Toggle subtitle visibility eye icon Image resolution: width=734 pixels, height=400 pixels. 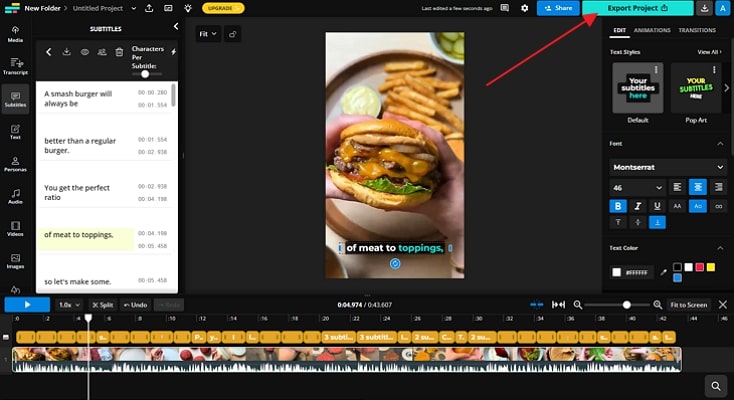coord(84,52)
